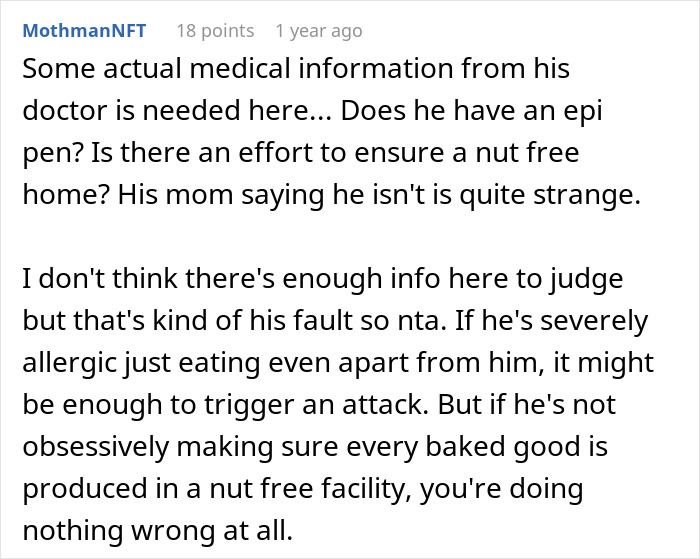
Task: Click the word 'facility,' in the comment
Action: [x=367, y=489]
